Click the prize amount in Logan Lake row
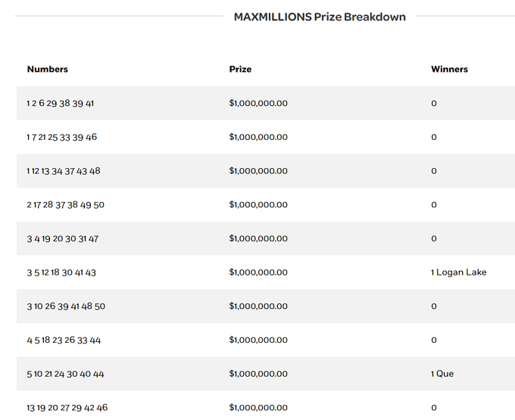Image resolution: width=515 pixels, height=420 pixels. (258, 272)
